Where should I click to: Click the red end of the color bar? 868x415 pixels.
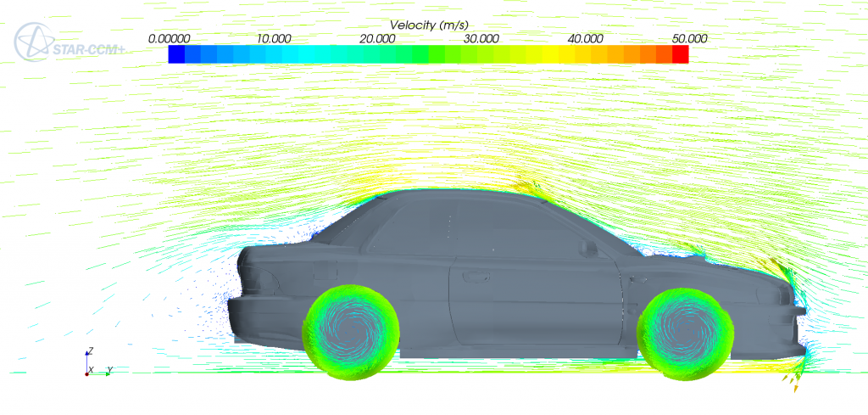(681, 54)
